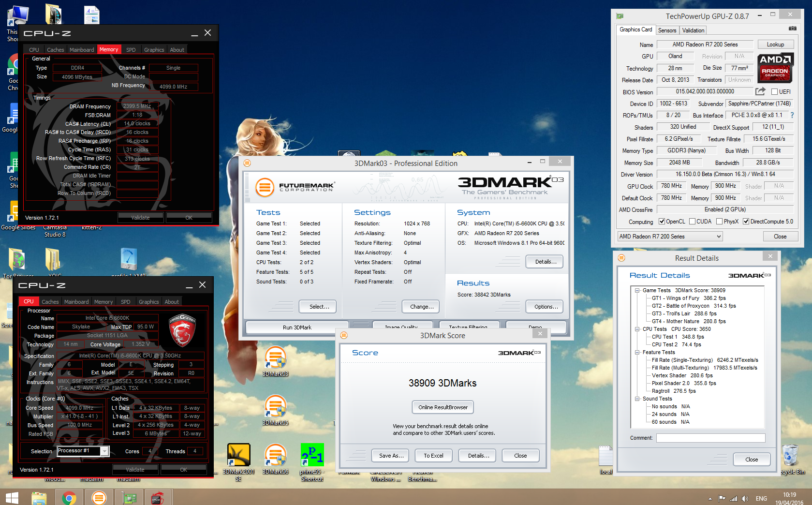Toggle the CUDA checkbox
The width and height of the screenshot is (812, 505).
[x=692, y=222]
